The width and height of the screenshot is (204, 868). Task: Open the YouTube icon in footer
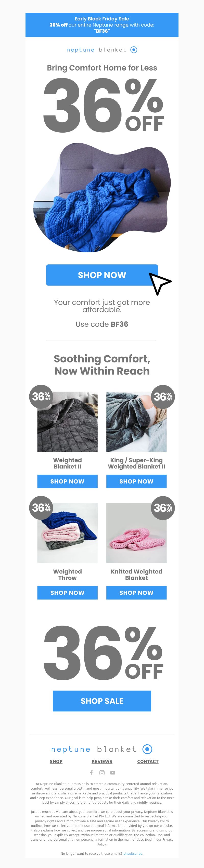tap(113, 773)
